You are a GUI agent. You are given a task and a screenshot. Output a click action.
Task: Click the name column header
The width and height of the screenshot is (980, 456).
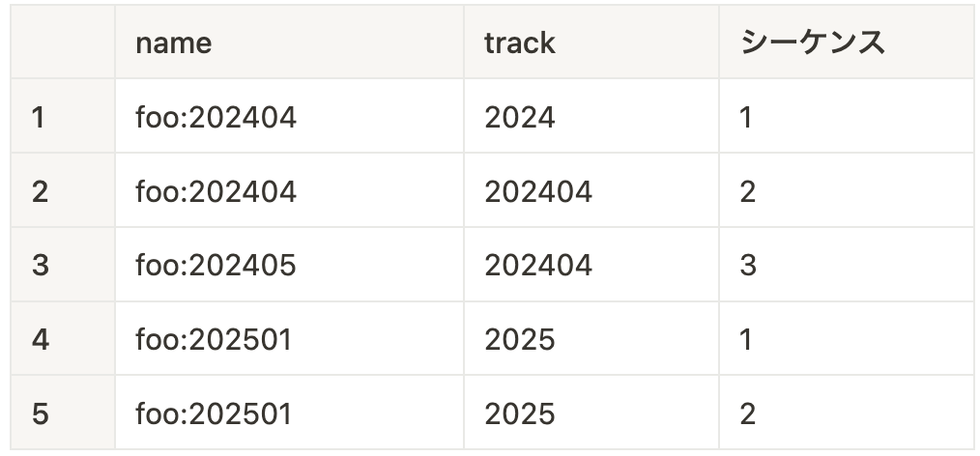click(x=289, y=42)
